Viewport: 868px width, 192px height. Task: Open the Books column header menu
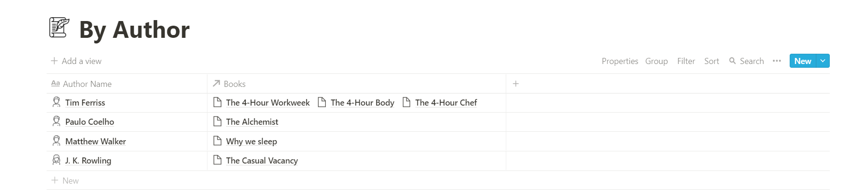234,84
